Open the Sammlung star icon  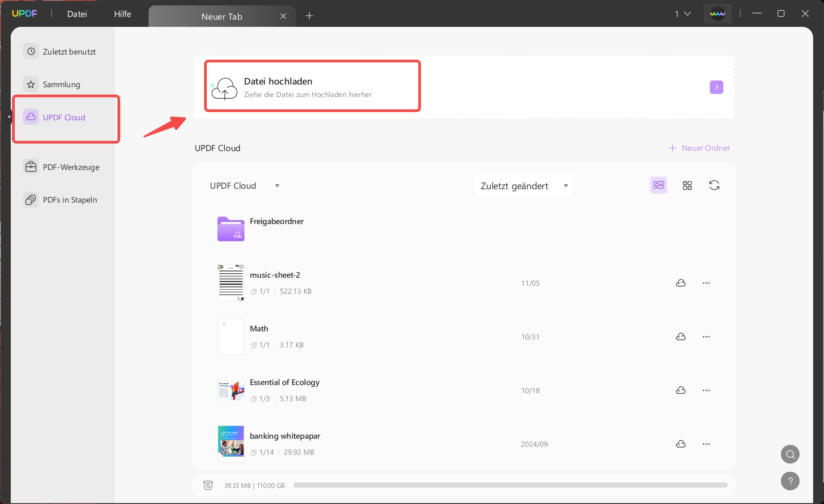point(31,84)
